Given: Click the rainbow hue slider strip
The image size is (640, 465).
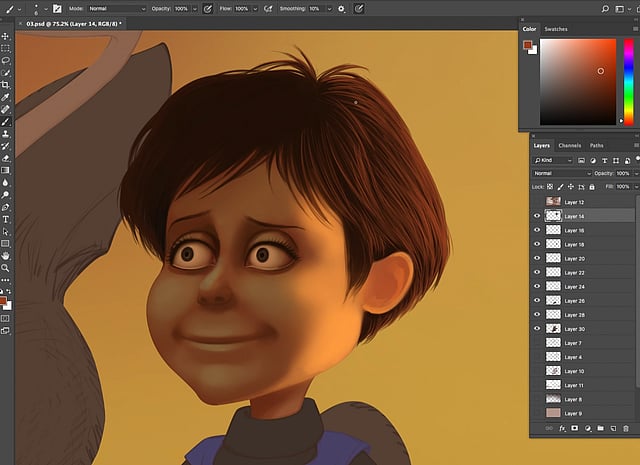Looking at the screenshot, I should pyautogui.click(x=629, y=82).
